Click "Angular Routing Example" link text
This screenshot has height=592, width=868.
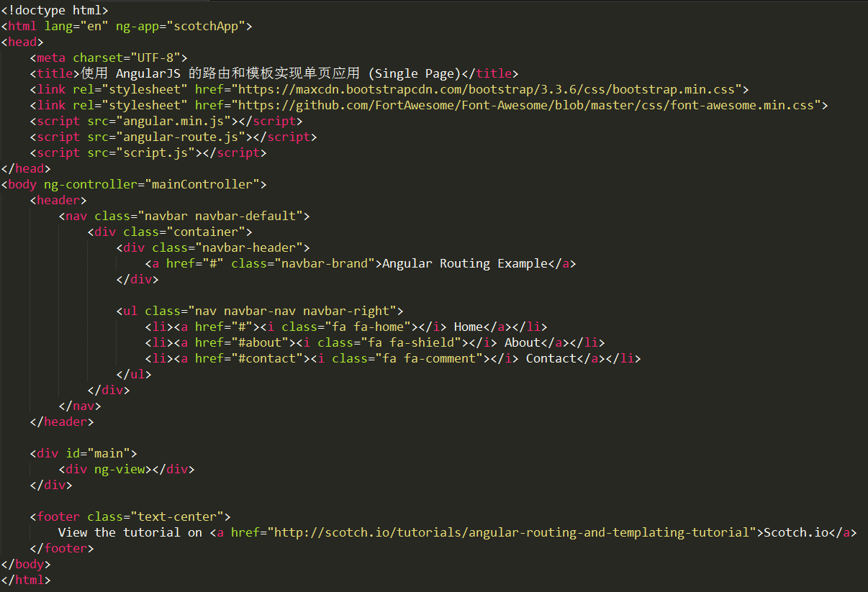[465, 263]
